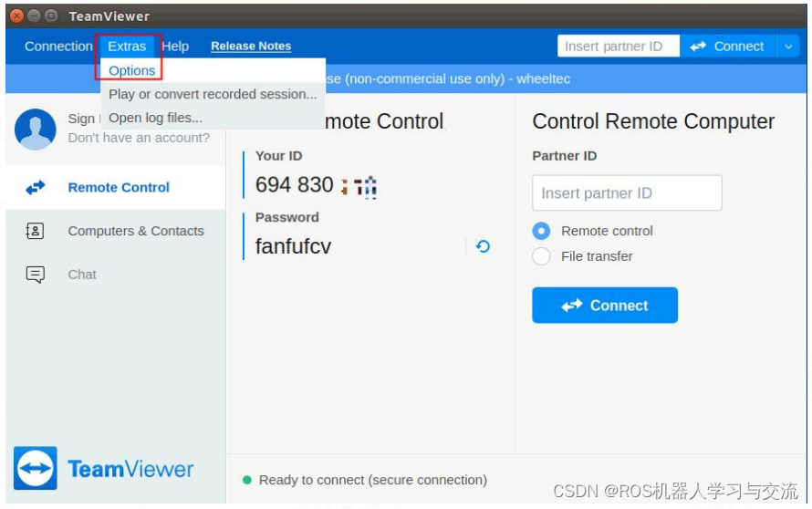Screen dimensions: 812x509
Task: Click the Your ID number 694 830
Action: point(294,185)
